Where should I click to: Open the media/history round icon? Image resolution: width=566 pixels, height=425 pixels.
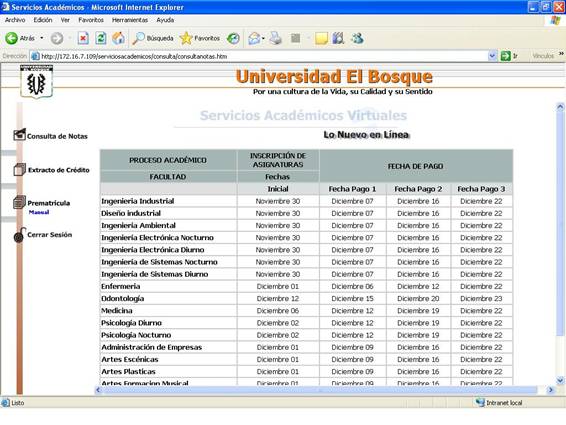[x=233, y=38]
